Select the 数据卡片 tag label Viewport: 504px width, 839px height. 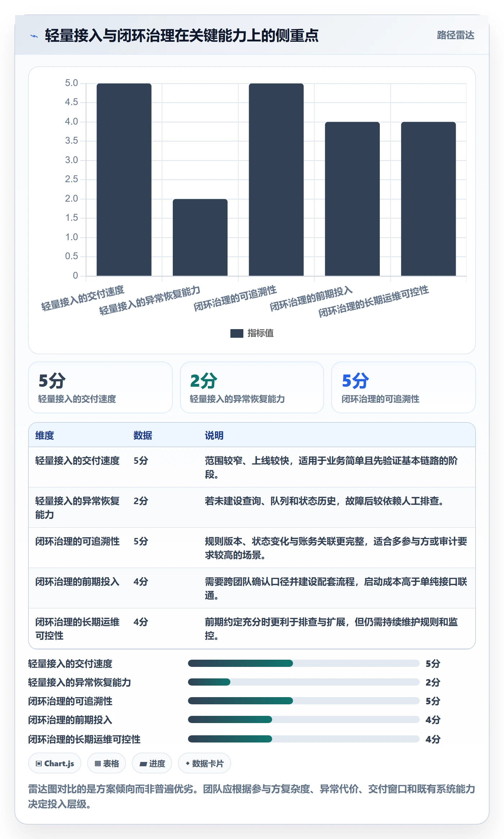208,763
